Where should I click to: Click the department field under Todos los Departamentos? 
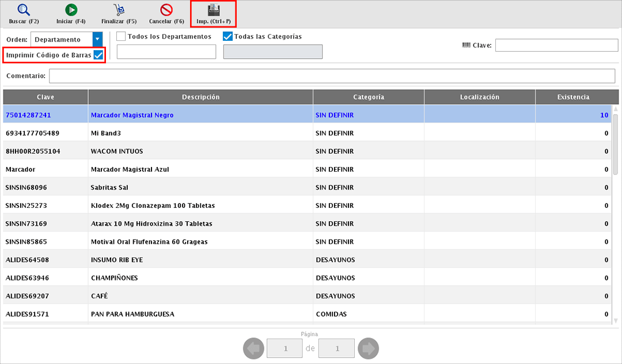166,52
